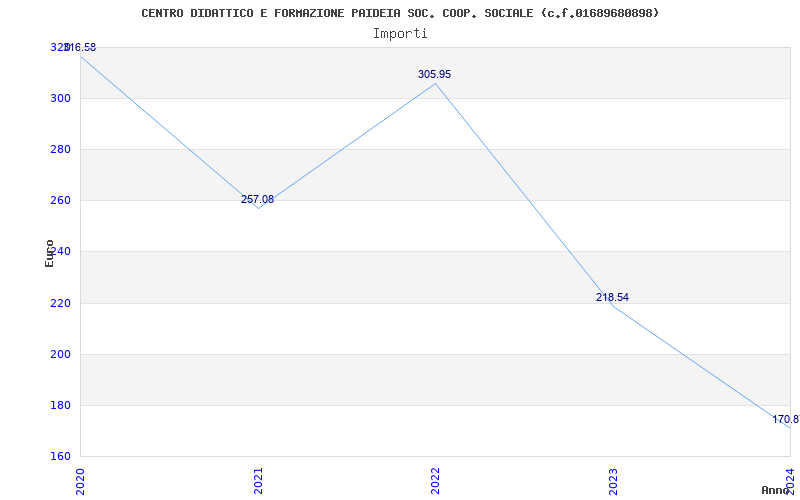Click the 300 y-axis tick label
800x500 pixels.
click(x=60, y=98)
